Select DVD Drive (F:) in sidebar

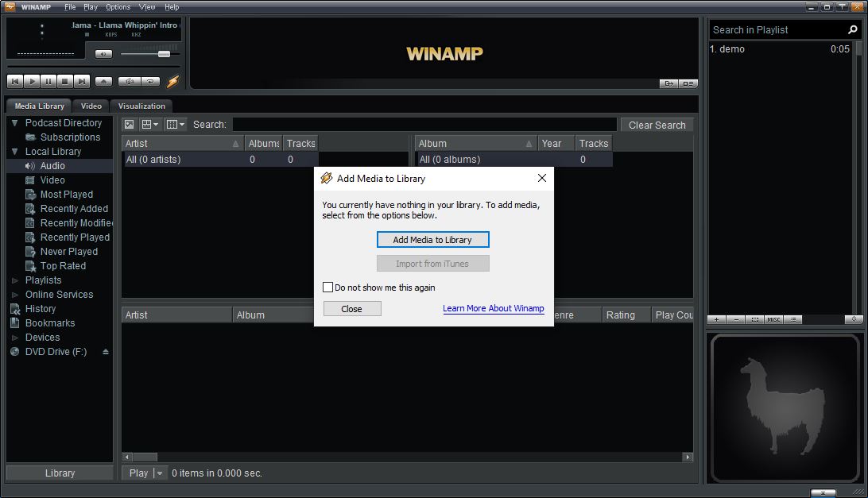point(56,352)
